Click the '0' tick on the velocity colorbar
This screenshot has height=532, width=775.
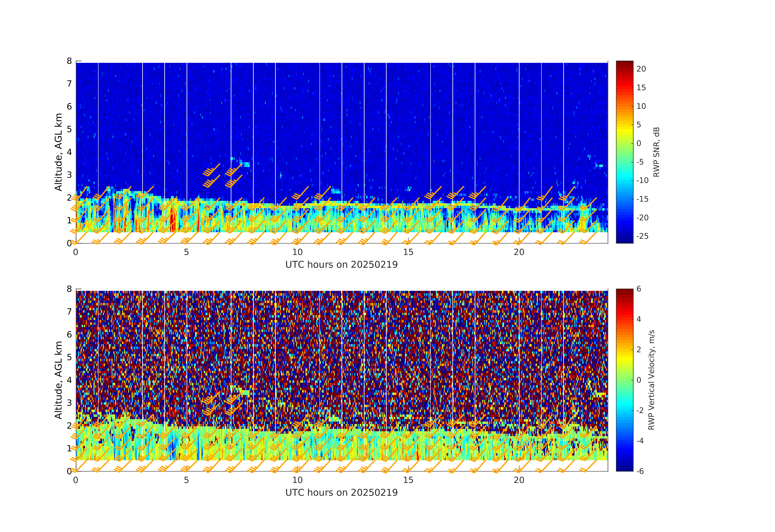tap(639, 380)
